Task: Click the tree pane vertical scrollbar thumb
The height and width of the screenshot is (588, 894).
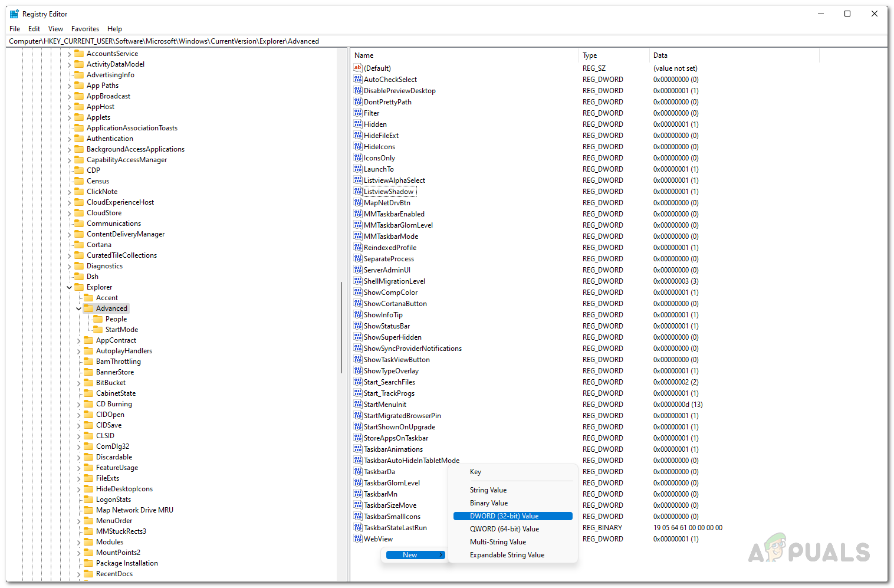Action: [x=341, y=327]
